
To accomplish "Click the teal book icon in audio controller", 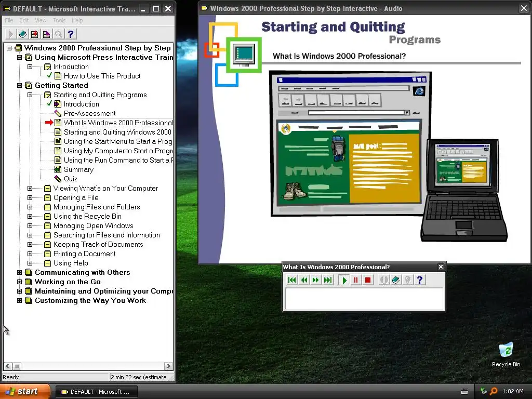I will tap(395, 280).
